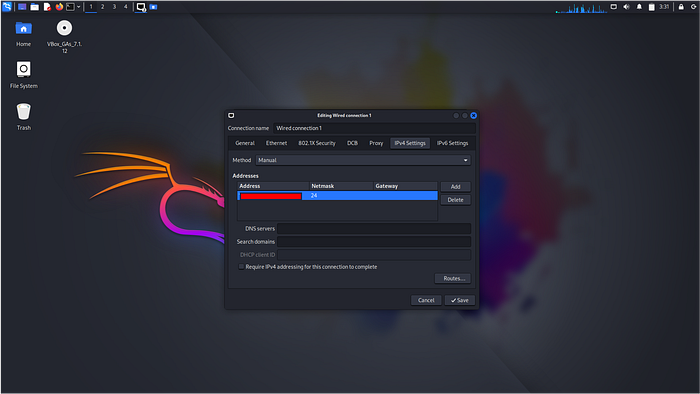
Task: Open the terminal emulator from the panel
Action: coord(71,7)
